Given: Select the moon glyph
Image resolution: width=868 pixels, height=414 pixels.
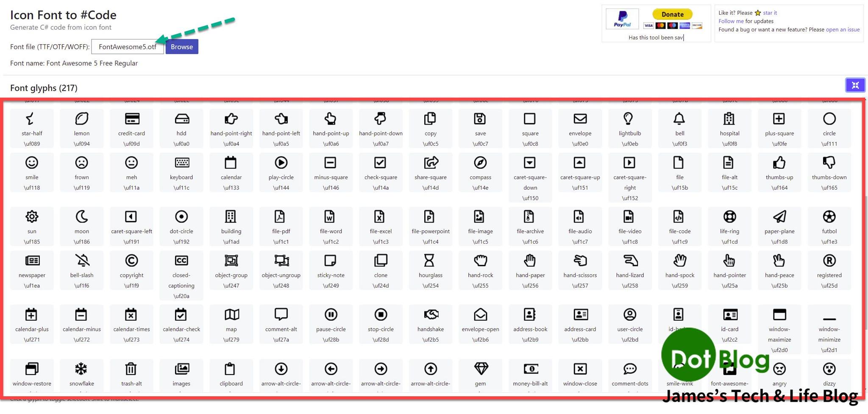Looking at the screenshot, I should pyautogui.click(x=81, y=226).
